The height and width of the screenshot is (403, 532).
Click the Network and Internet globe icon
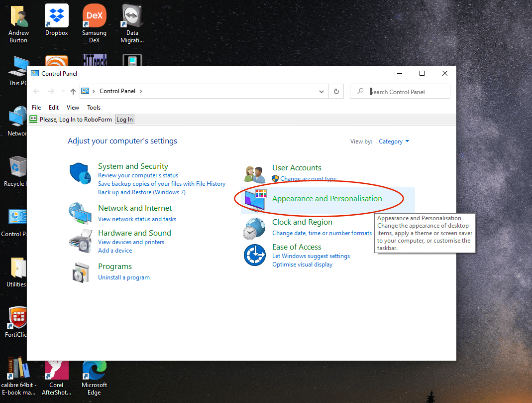point(80,213)
